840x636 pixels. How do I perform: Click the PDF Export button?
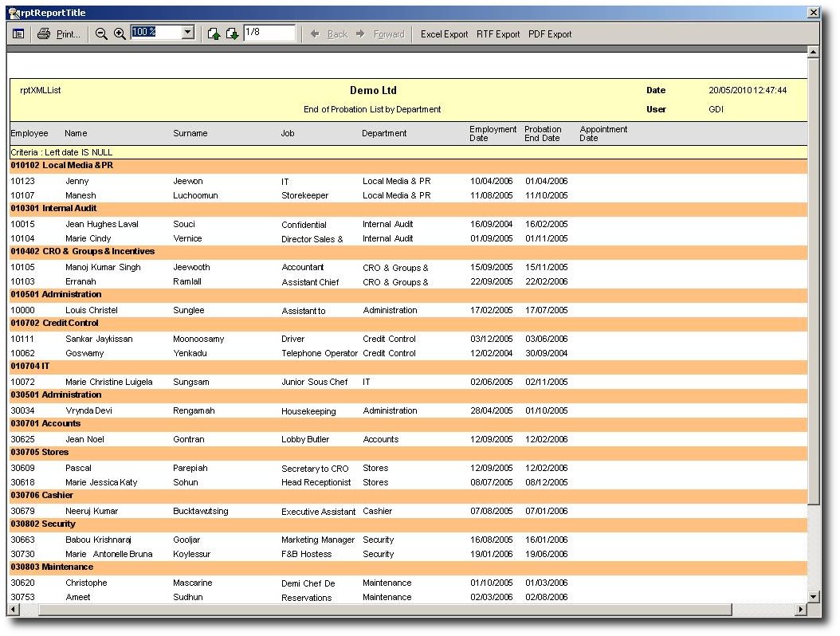point(550,34)
